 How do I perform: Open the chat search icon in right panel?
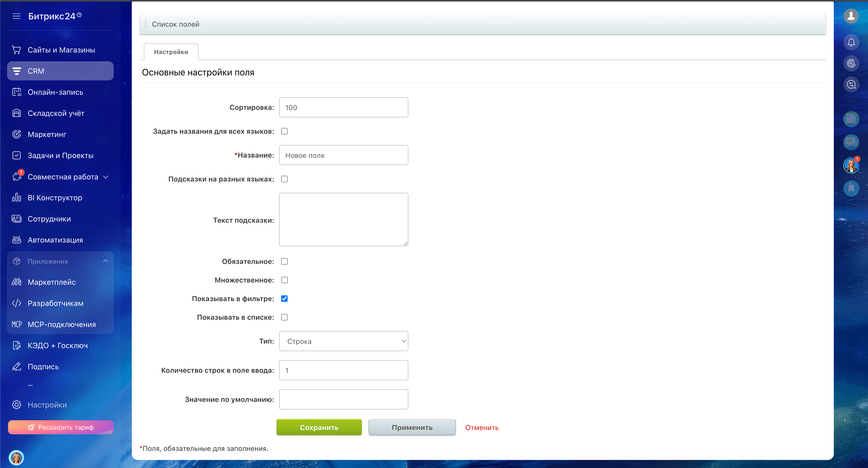click(851, 84)
